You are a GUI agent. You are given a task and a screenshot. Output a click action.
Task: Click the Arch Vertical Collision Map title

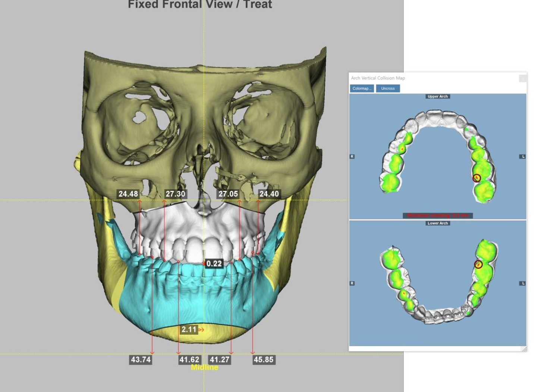378,78
